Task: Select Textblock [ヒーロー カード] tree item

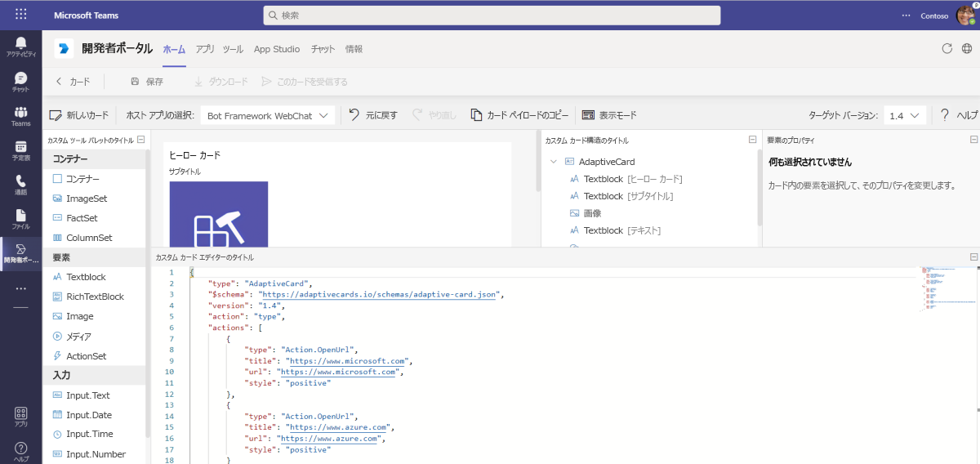Action: tap(626, 179)
